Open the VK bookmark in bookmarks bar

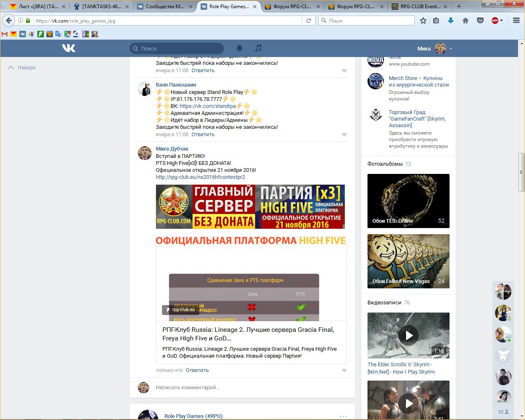(23, 34)
